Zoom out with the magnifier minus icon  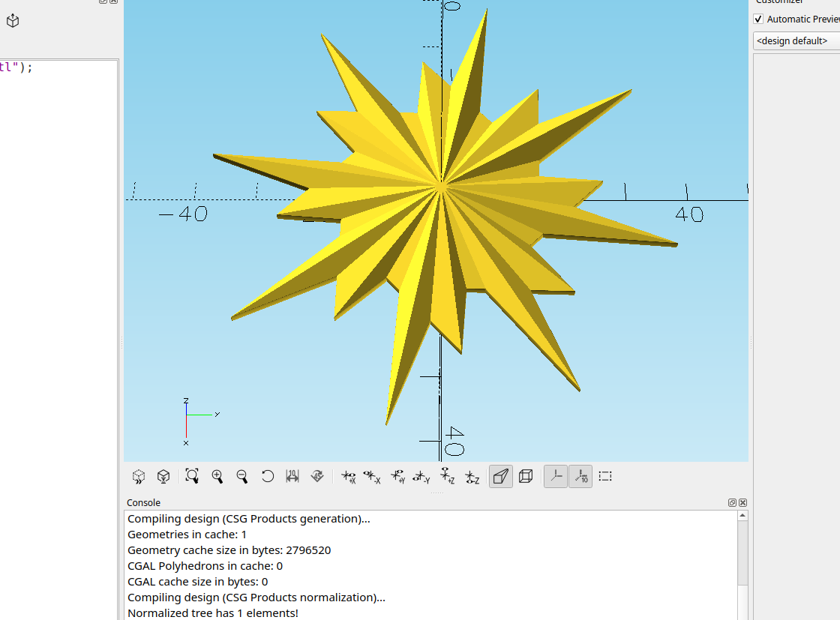coord(242,477)
